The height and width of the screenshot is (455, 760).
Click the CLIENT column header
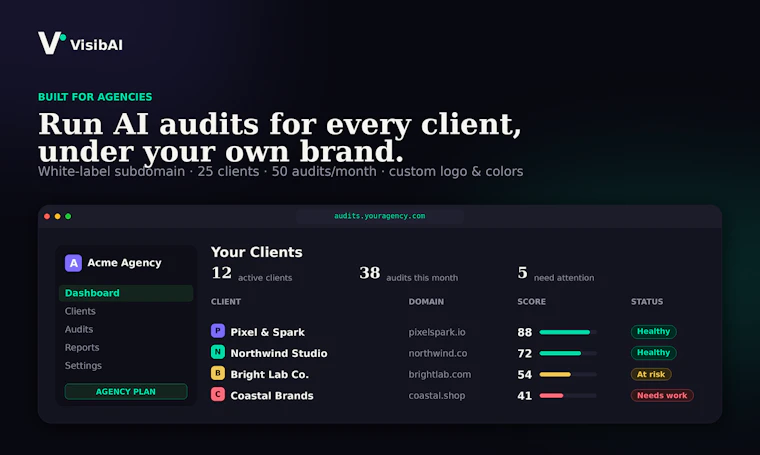click(x=226, y=302)
